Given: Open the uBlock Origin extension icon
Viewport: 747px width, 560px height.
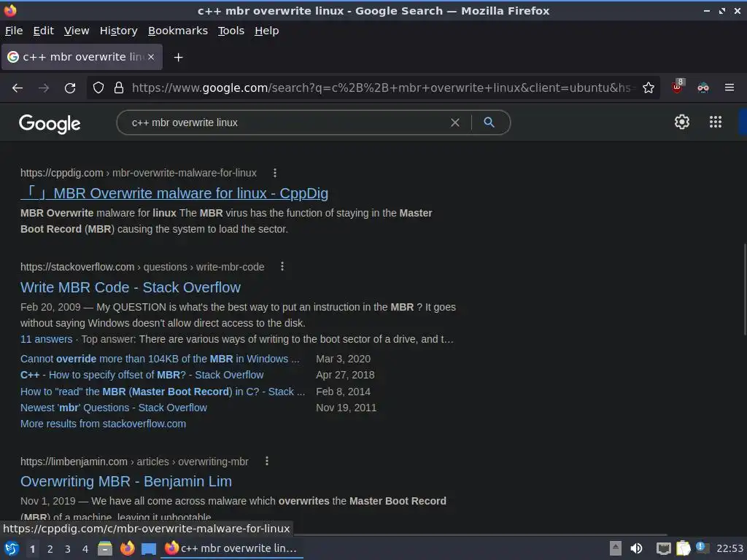Looking at the screenshot, I should pyautogui.click(x=678, y=87).
